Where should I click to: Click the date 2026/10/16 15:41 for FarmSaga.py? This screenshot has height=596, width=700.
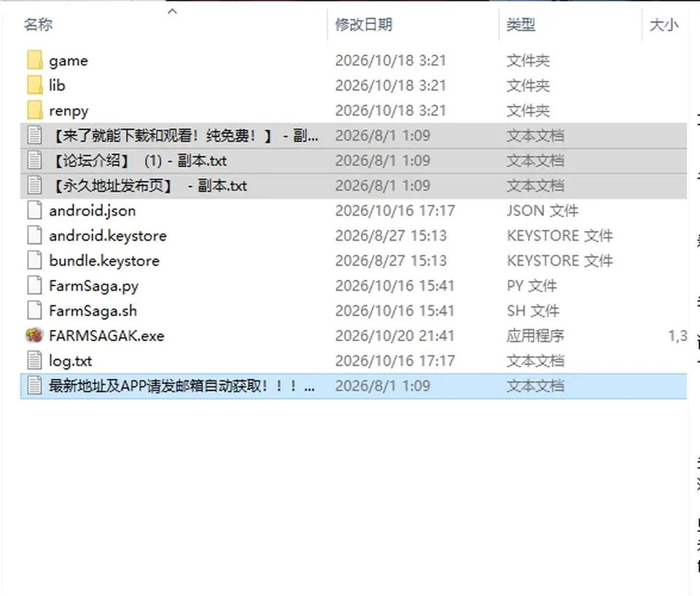click(x=394, y=286)
